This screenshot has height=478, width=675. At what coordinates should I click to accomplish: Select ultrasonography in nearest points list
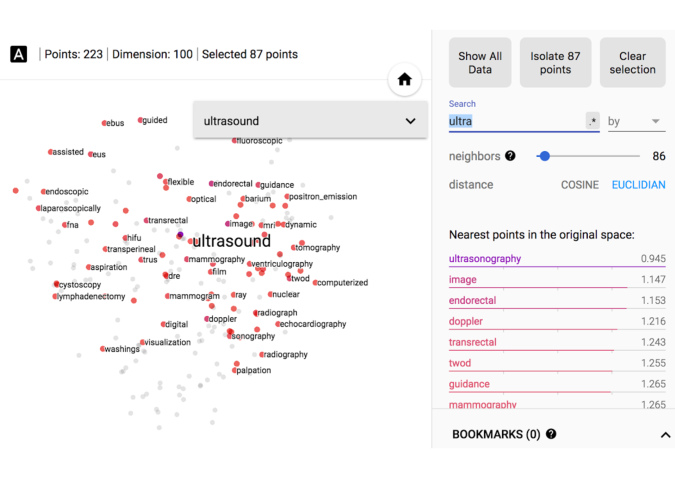[x=485, y=258]
